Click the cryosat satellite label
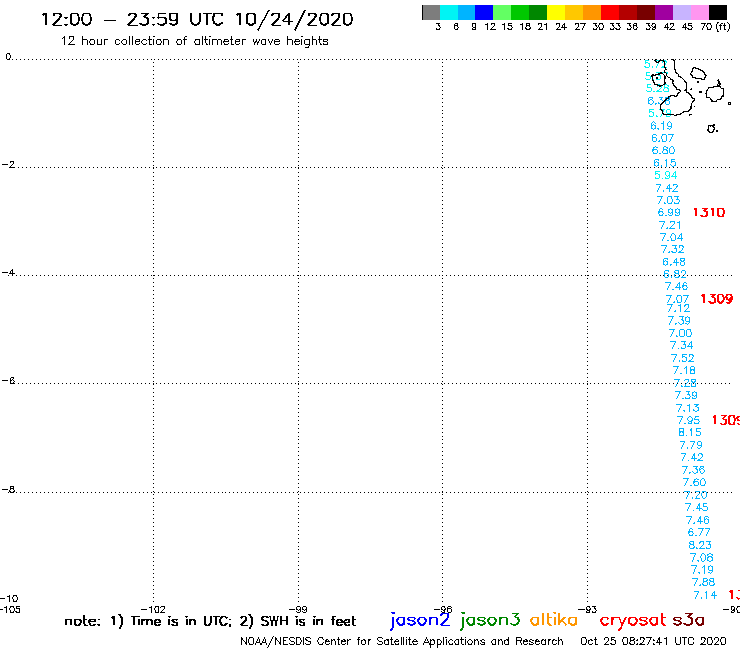This screenshot has height=650, width=740. point(632,620)
